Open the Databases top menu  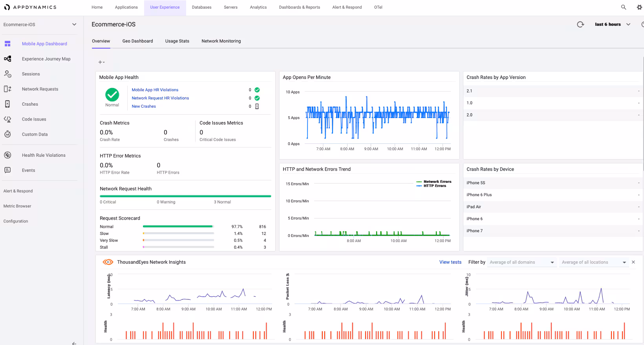click(x=201, y=7)
